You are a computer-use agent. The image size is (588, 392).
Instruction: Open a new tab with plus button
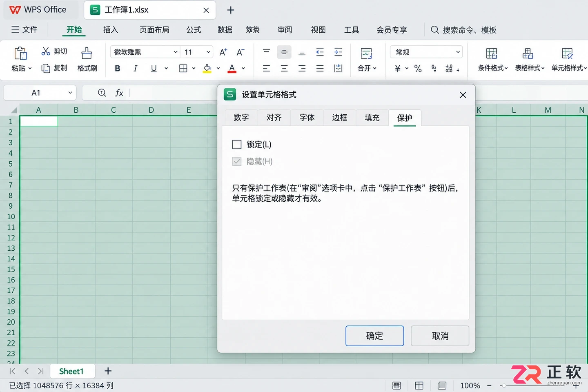231,10
